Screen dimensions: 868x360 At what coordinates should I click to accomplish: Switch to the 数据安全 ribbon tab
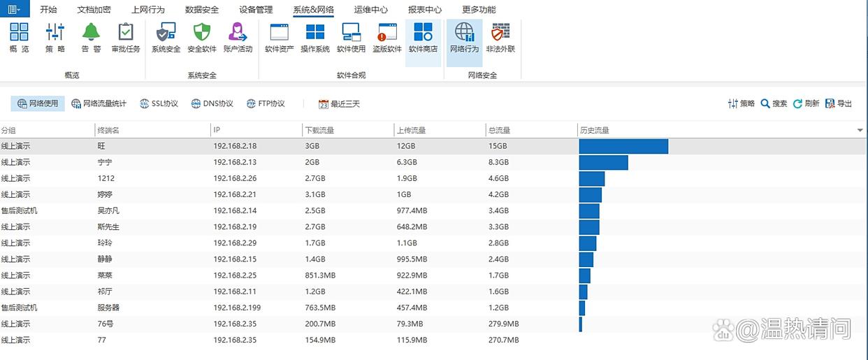202,10
